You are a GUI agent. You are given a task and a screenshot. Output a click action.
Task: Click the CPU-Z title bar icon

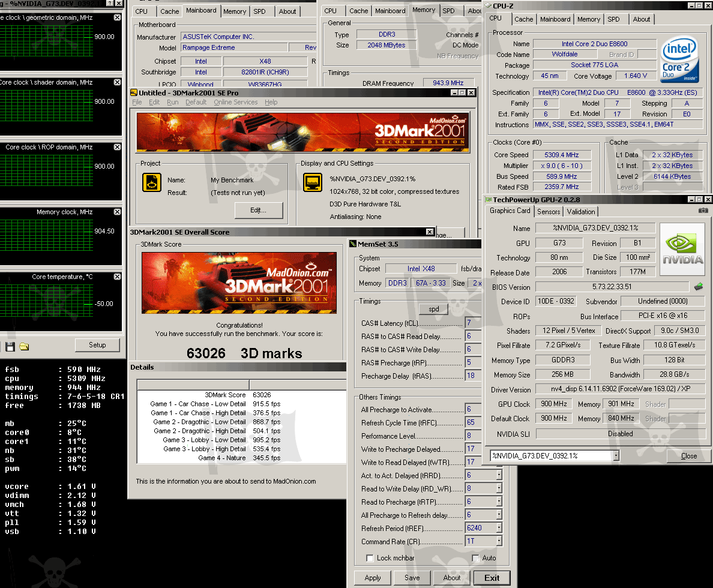[x=489, y=6]
